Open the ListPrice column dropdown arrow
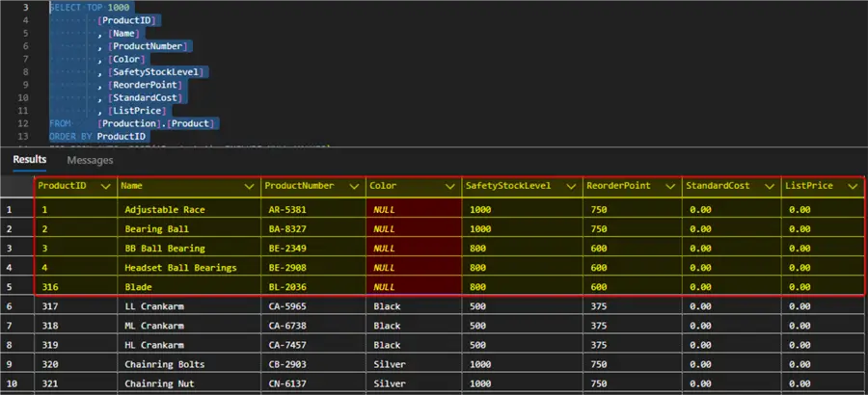 (851, 185)
